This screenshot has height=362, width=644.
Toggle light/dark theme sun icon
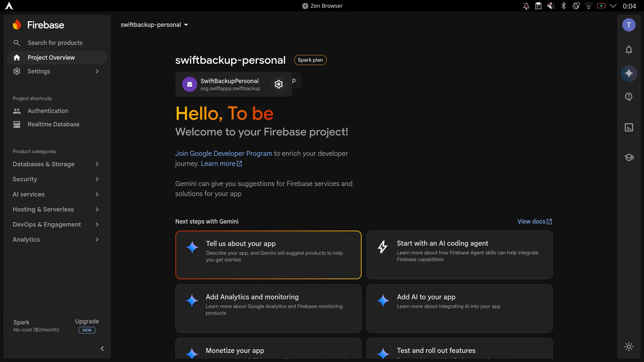tap(629, 347)
